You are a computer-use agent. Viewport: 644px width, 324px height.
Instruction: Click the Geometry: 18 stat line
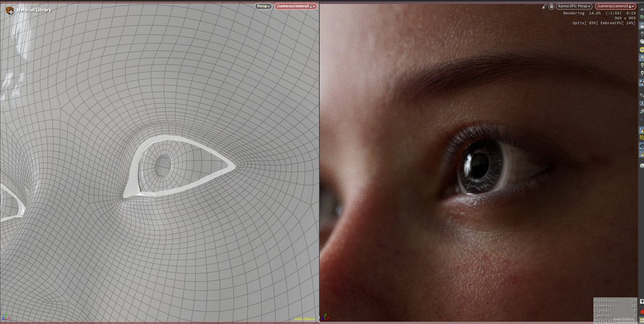(615, 306)
